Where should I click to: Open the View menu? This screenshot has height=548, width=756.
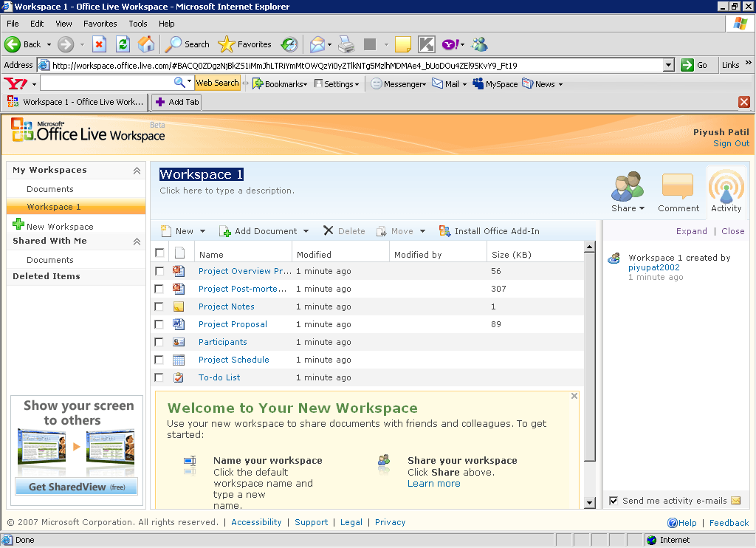pos(63,24)
